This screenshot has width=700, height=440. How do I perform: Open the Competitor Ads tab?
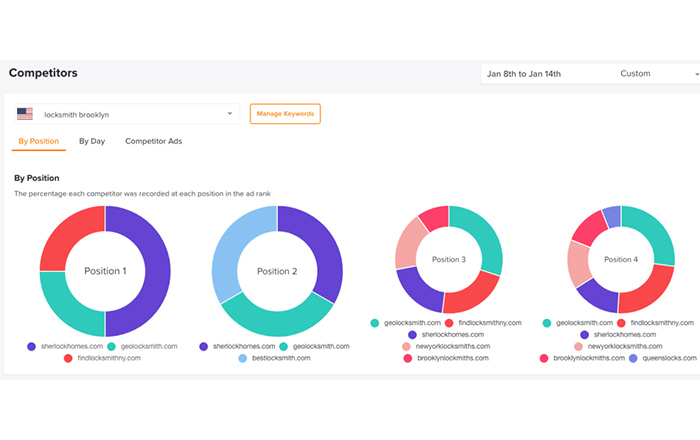pos(154,141)
